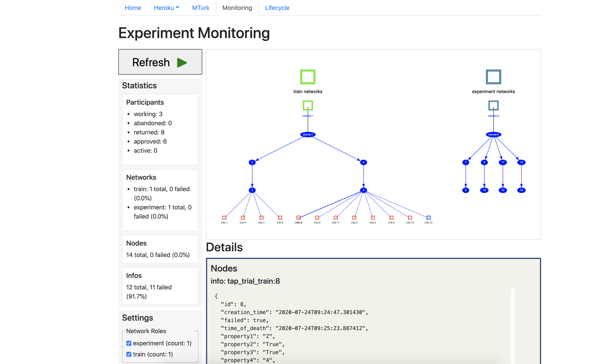The width and height of the screenshot is (610, 364).
Task: Go to the MTurk tab
Action: click(200, 8)
